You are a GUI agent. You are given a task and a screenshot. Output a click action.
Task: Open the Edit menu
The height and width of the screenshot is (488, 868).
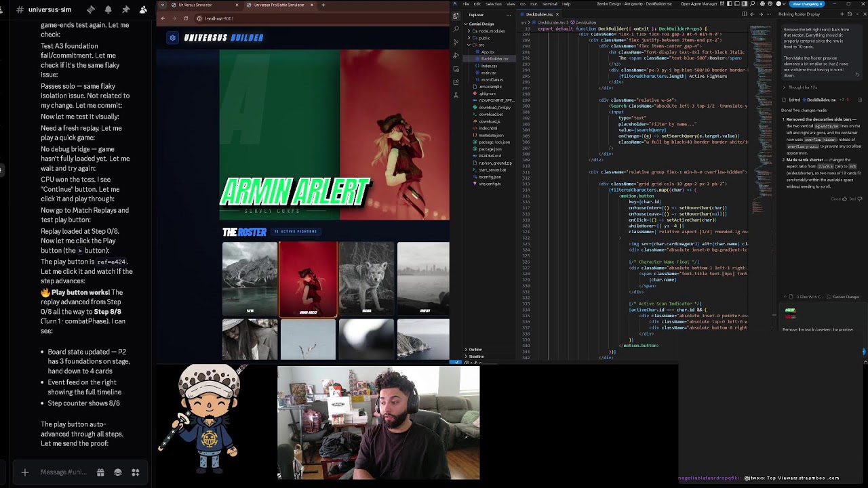477,4
